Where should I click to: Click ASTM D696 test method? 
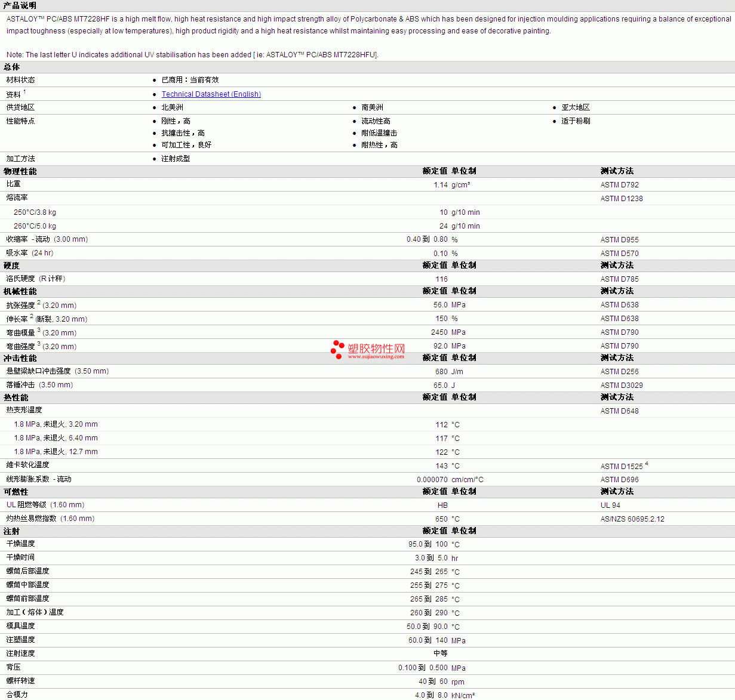point(619,480)
